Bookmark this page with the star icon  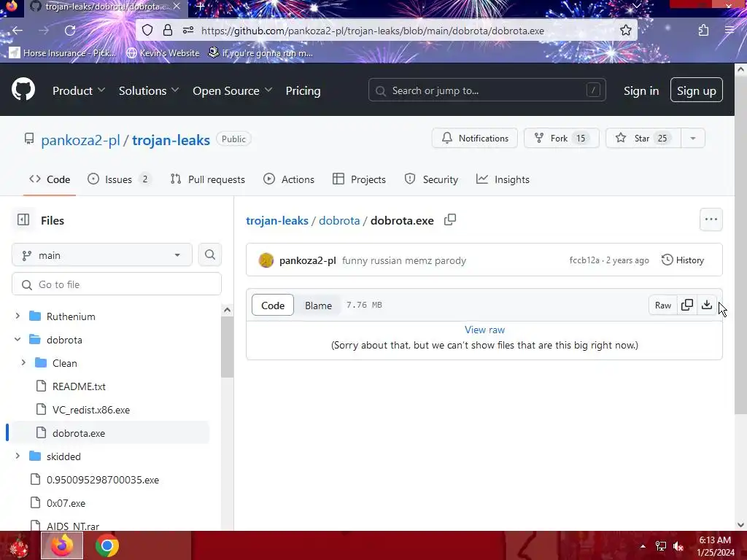[625, 31]
